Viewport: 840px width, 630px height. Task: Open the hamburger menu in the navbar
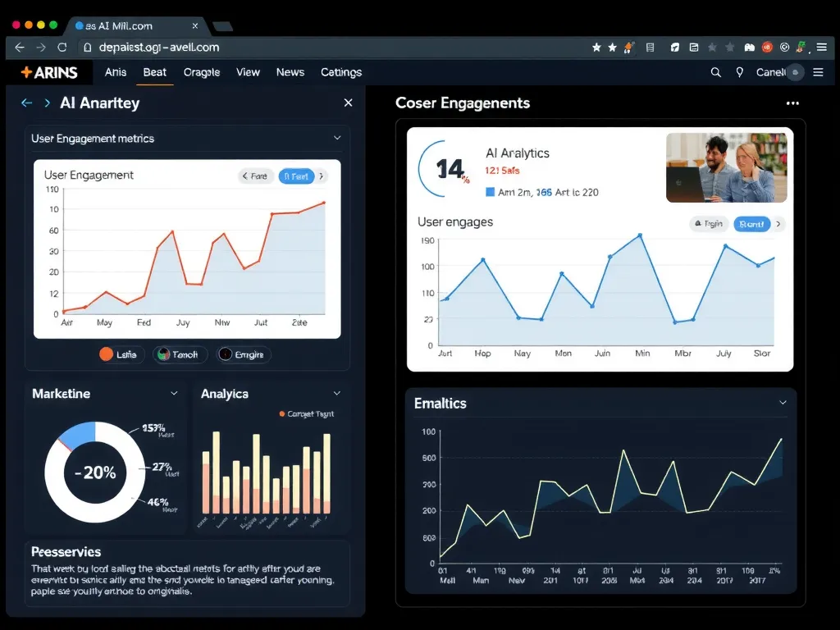pyautogui.click(x=818, y=72)
